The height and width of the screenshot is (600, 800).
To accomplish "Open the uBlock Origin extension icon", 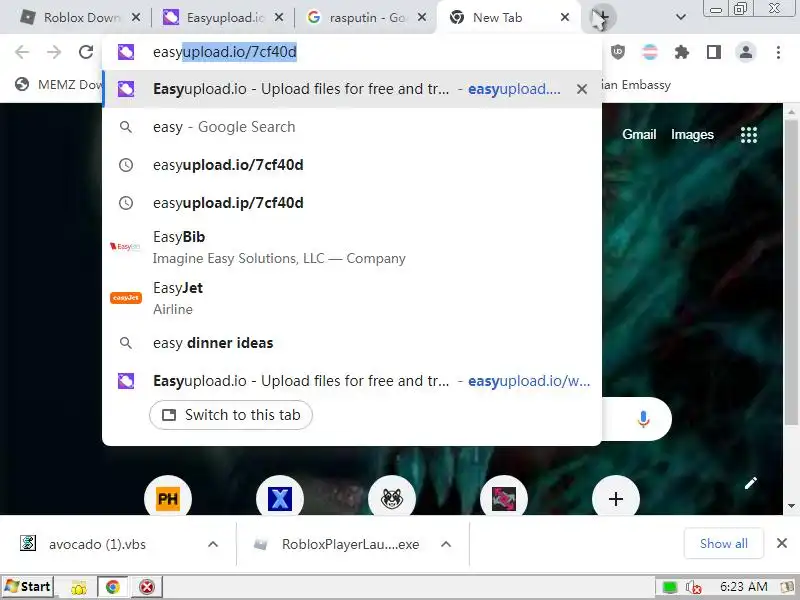I will tap(618, 52).
